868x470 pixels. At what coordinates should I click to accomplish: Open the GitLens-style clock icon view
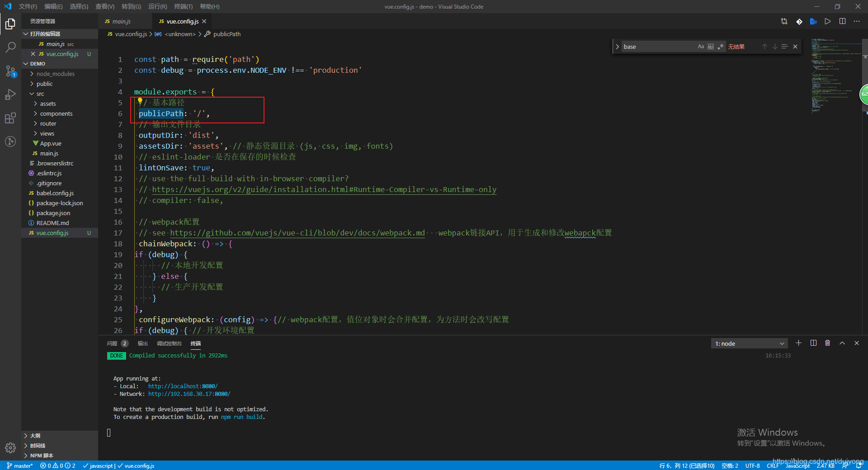click(x=10, y=141)
